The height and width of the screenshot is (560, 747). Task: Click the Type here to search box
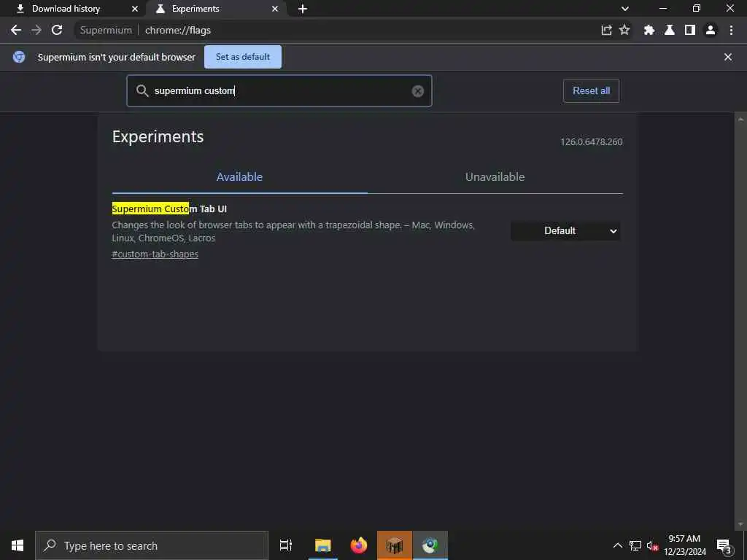pos(152,545)
